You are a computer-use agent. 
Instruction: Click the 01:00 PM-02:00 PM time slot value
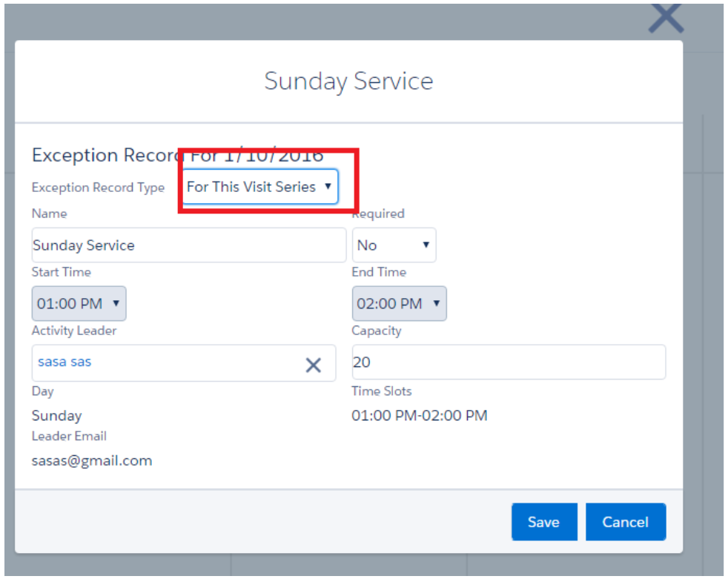tap(420, 415)
